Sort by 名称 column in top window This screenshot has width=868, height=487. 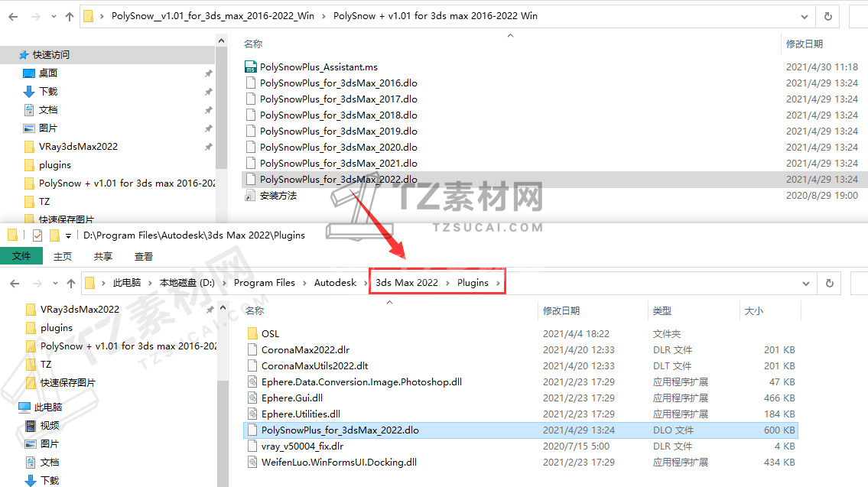point(253,44)
